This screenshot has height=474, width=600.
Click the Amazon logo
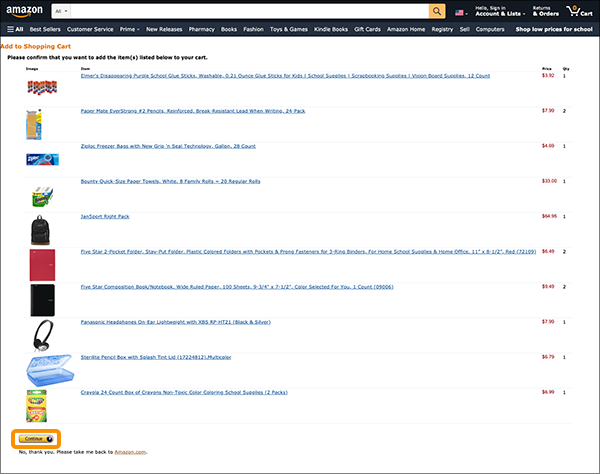pos(24,11)
